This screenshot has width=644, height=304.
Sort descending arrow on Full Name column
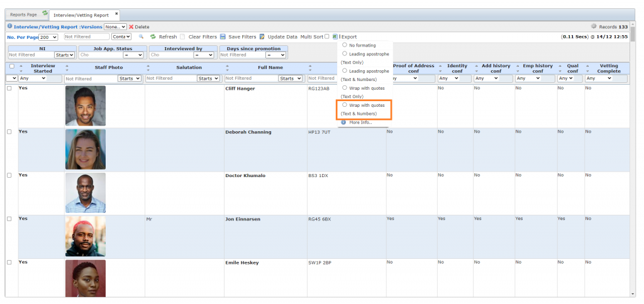pos(228,70)
